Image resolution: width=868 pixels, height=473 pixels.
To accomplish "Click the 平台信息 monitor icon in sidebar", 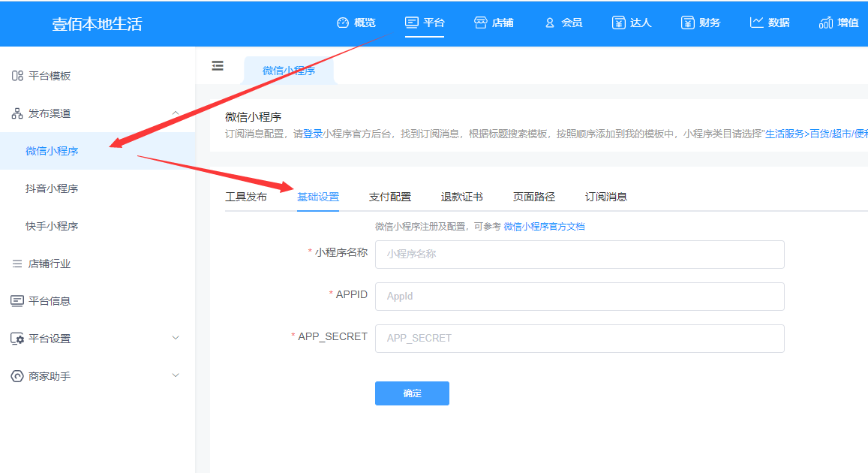I will [17, 301].
